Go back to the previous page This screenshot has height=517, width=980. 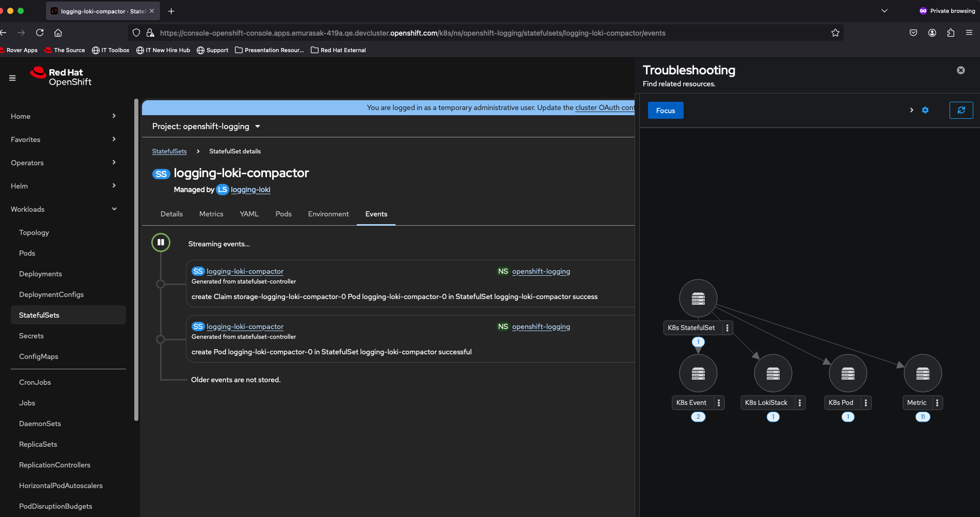[4, 33]
